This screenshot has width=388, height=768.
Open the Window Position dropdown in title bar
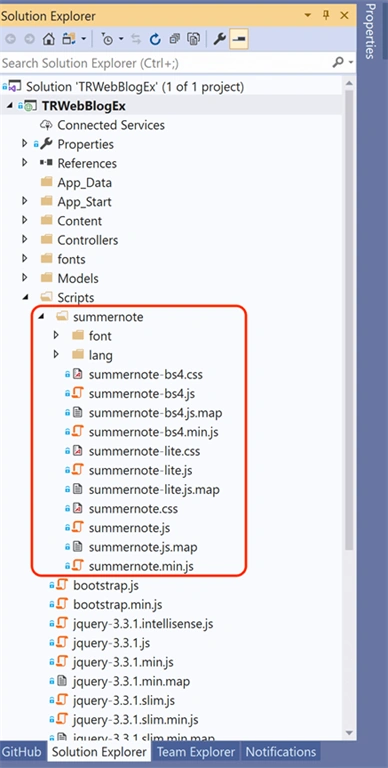pyautogui.click(x=308, y=16)
